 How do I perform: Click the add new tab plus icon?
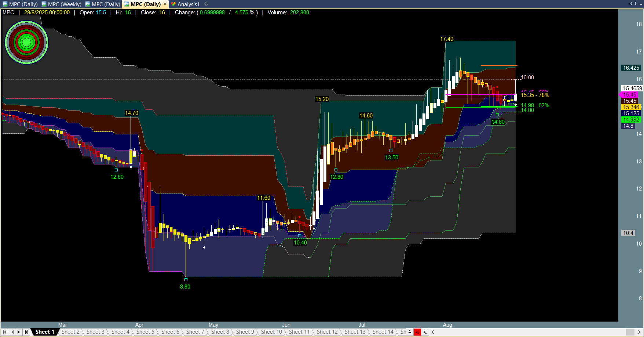[x=206, y=4]
